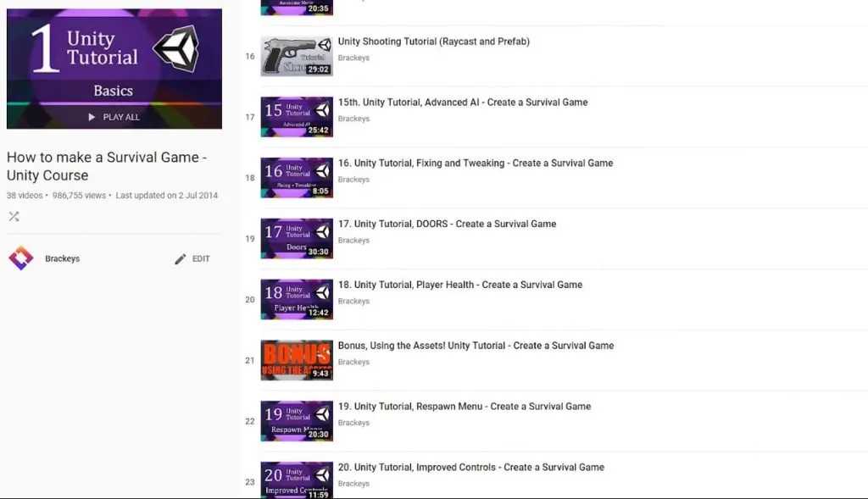Viewport: 868px width, 499px height.
Task: Open the 19 Respawn Menu thumbnail
Action: coord(297,421)
